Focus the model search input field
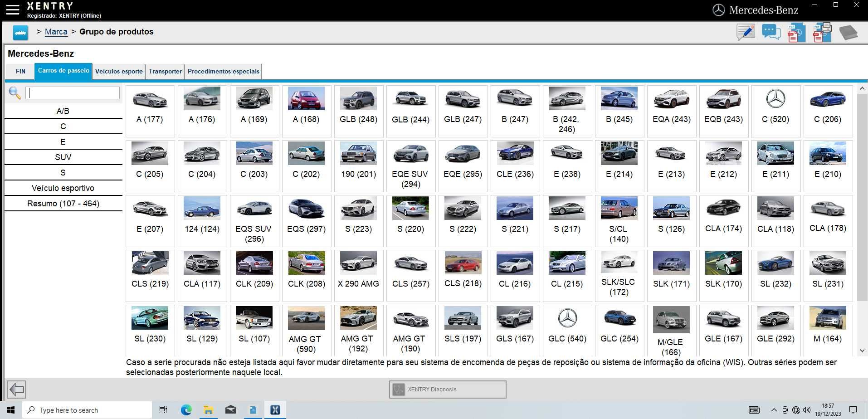The width and height of the screenshot is (868, 419). 73,93
